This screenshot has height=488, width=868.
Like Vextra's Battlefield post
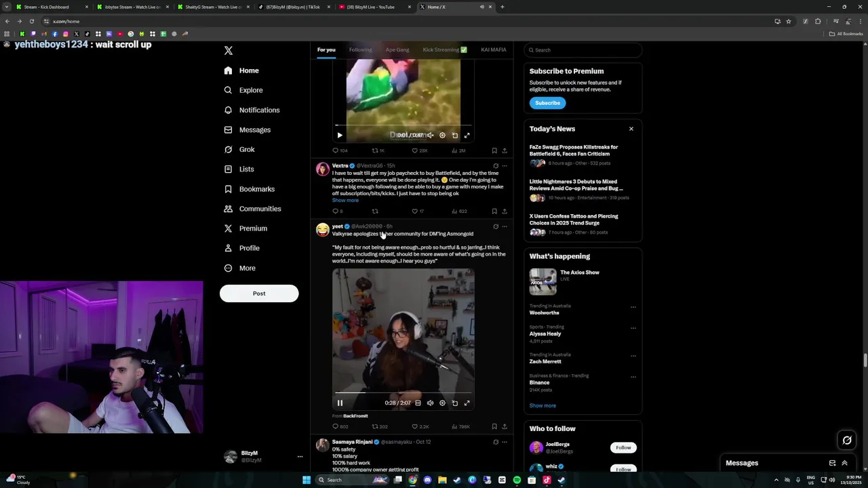click(x=418, y=211)
